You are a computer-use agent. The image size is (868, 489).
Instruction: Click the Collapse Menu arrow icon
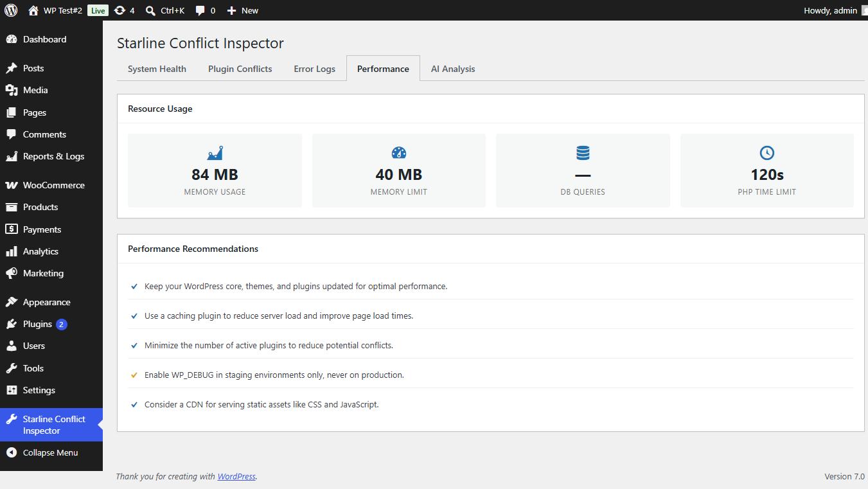(x=12, y=452)
